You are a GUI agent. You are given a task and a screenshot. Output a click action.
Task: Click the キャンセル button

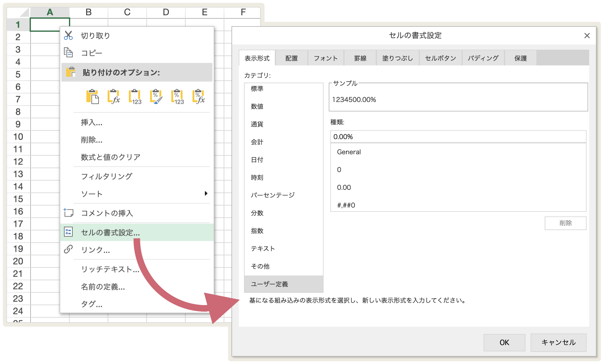tap(558, 342)
